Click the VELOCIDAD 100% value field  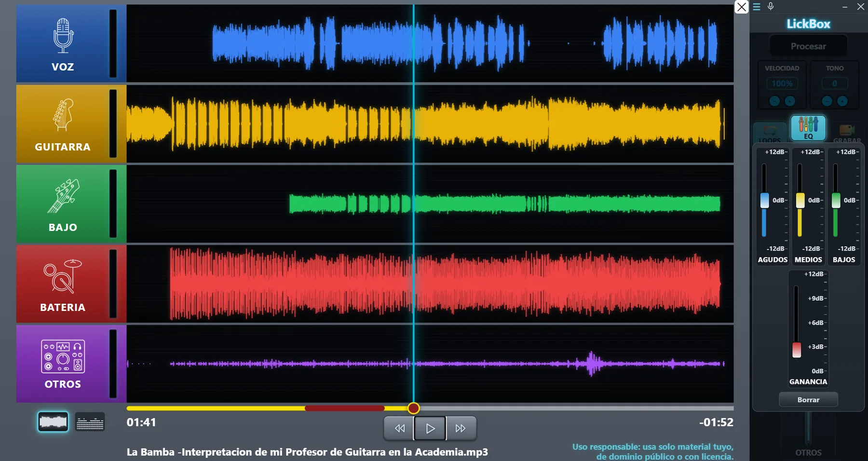tap(782, 83)
